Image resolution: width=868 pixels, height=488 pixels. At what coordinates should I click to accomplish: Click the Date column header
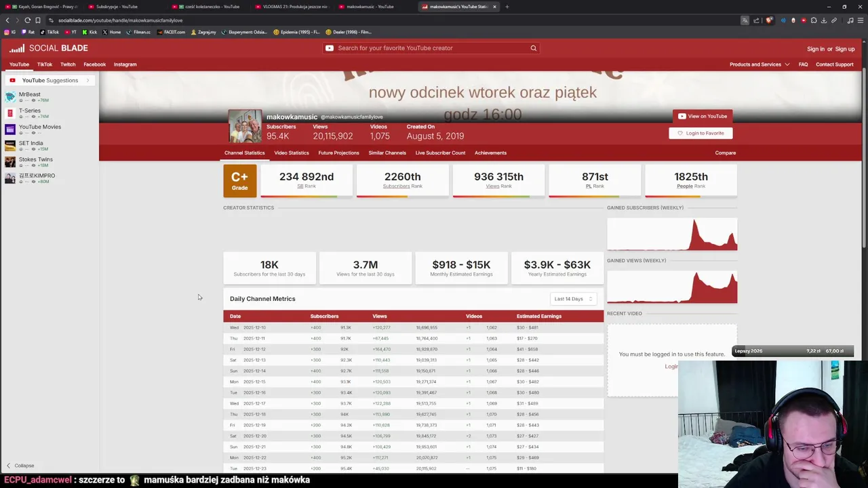point(235,317)
